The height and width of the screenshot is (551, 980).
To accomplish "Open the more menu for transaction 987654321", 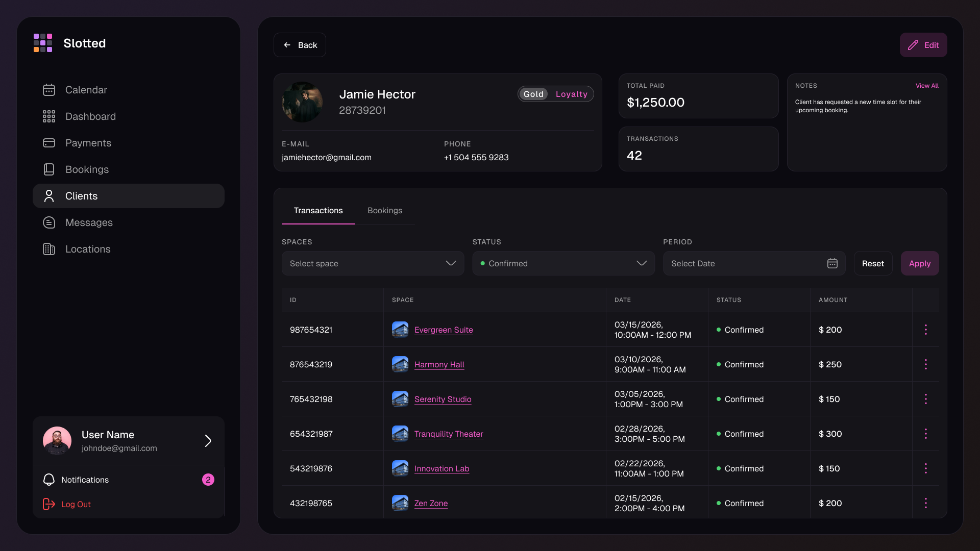I will click(926, 330).
